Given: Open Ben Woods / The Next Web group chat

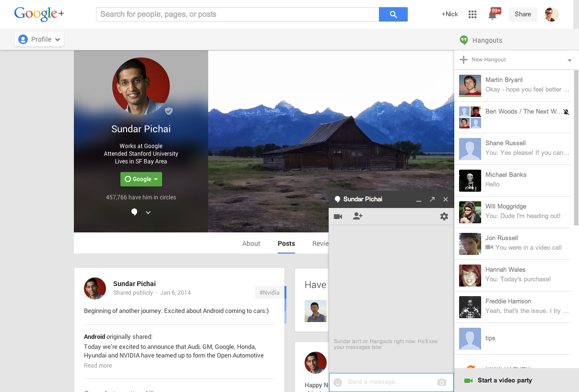Looking at the screenshot, I should (x=513, y=117).
